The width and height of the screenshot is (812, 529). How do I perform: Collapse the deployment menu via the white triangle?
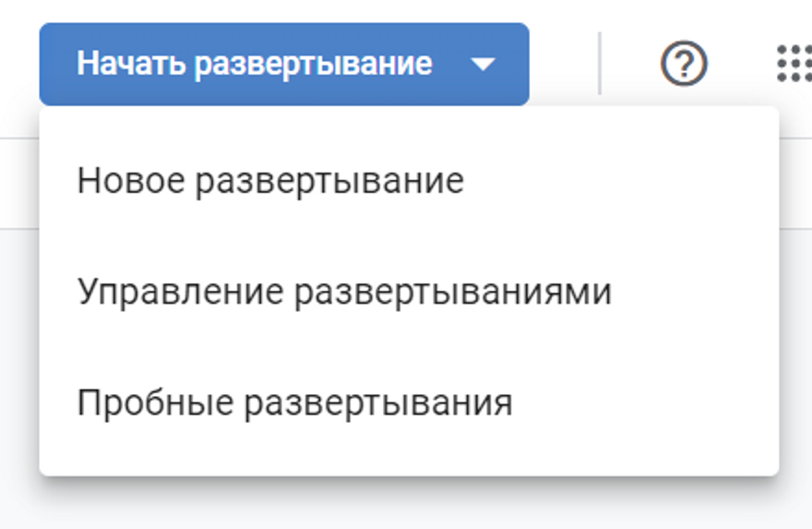click(x=483, y=65)
